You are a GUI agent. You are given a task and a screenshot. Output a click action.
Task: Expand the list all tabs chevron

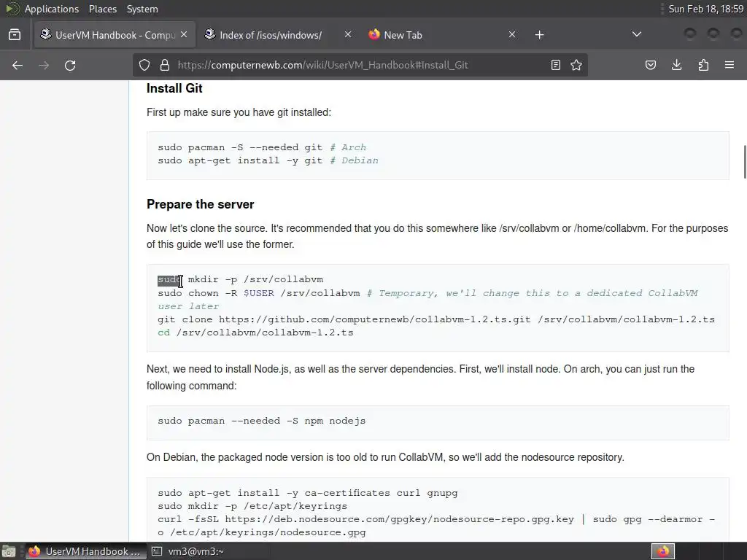636,34
